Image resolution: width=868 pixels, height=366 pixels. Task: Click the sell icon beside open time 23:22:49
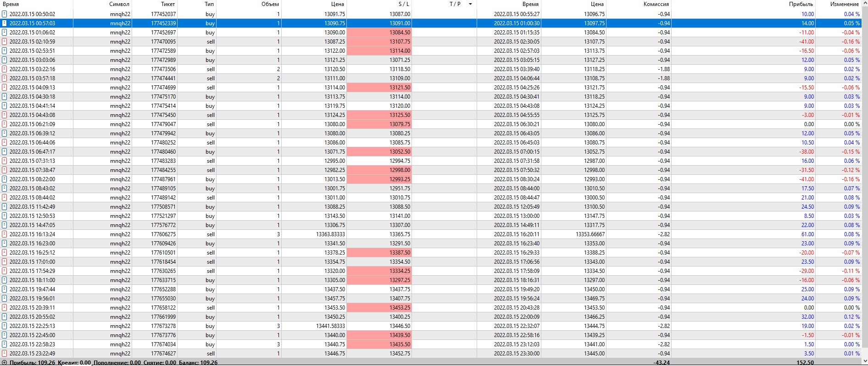point(5,354)
